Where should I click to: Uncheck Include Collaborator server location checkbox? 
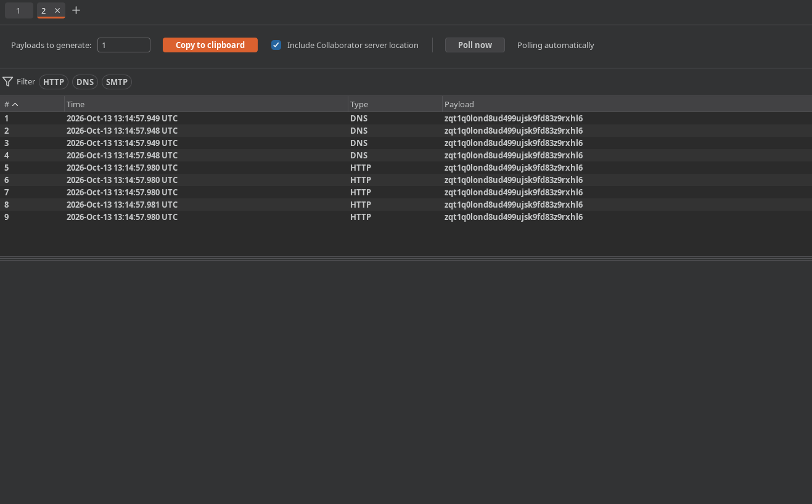276,45
